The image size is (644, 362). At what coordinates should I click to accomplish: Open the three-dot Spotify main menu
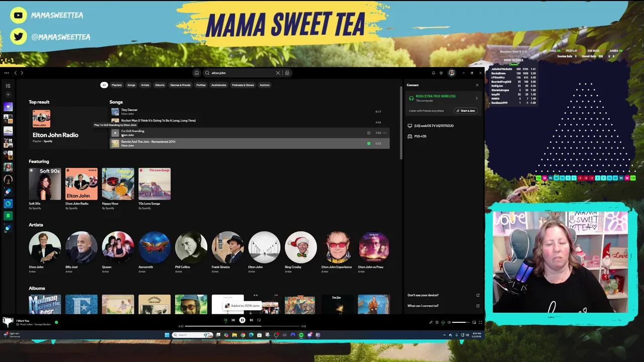tap(7, 73)
